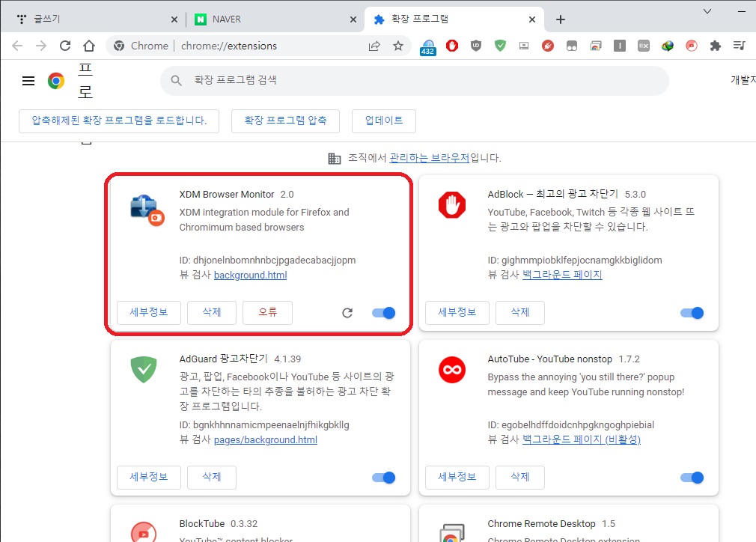Open 세부정보 for AdGuard 광고차단기
Viewport: 756px width, 542px height.
point(149,478)
